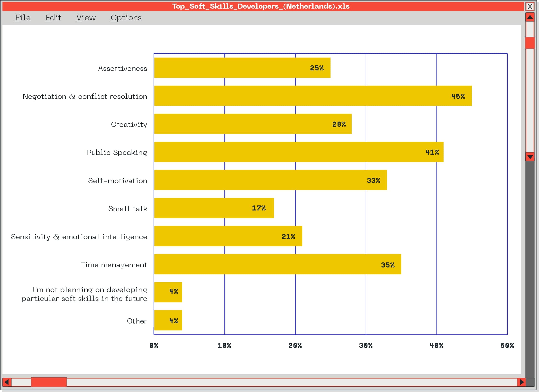Select the 'Self-motivation' label
Image resolution: width=539 pixels, height=392 pixels.
[x=118, y=181]
